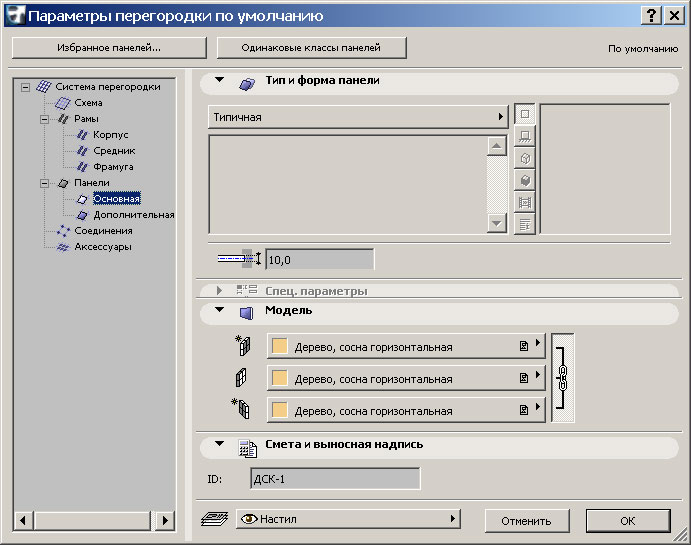Click the Отменить button
691x545 pixels.
click(526, 520)
